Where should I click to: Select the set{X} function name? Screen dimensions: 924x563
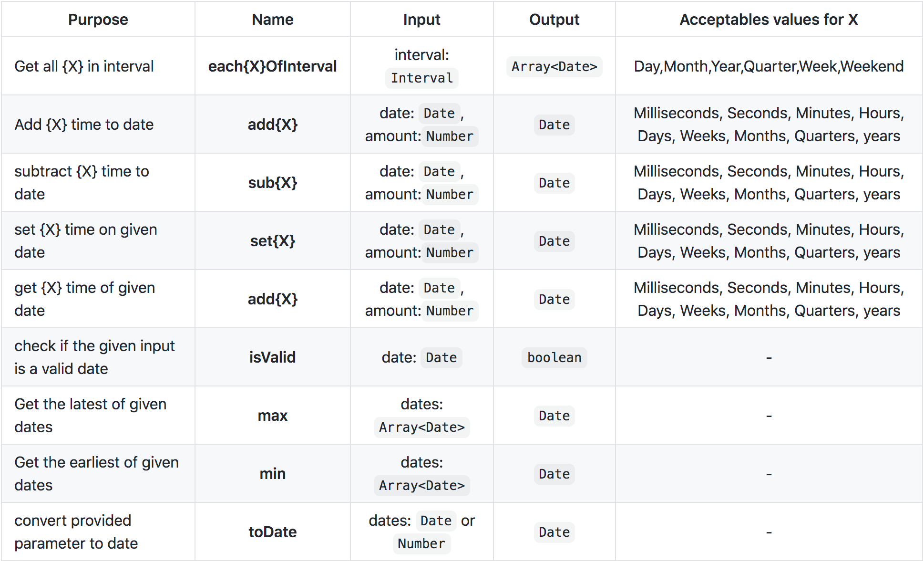272,241
